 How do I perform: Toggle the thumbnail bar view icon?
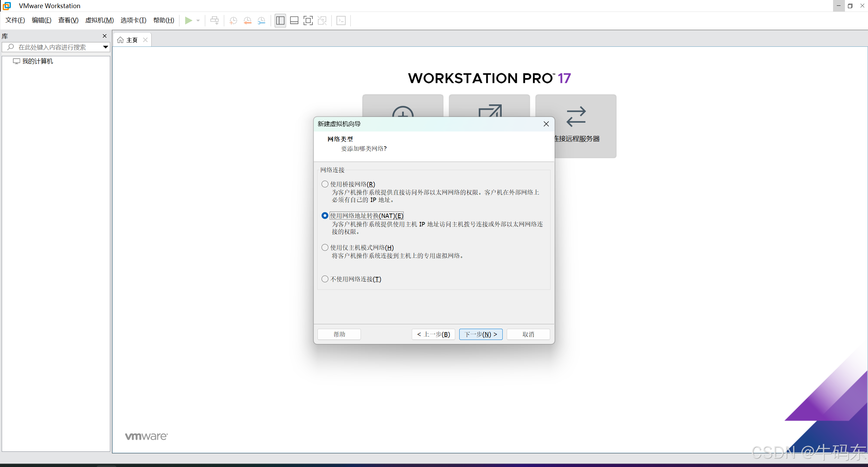pos(294,21)
